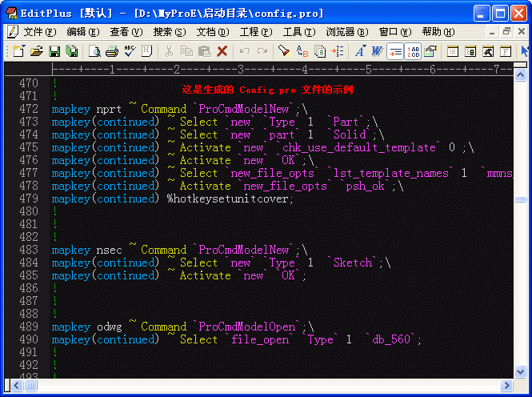Screen dimensions: 532x397
Task: Toggle the auto indent button
Action: pyautogui.click(x=395, y=51)
